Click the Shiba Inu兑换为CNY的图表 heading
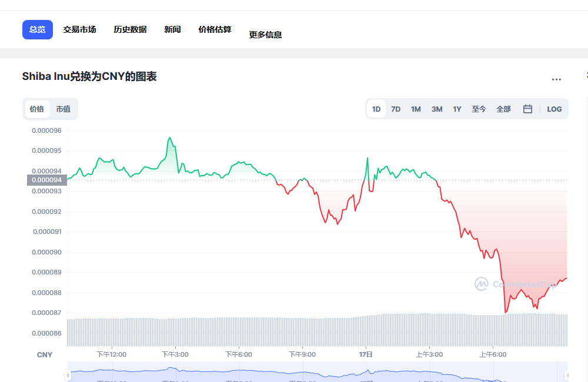The width and height of the screenshot is (588, 382). click(89, 76)
